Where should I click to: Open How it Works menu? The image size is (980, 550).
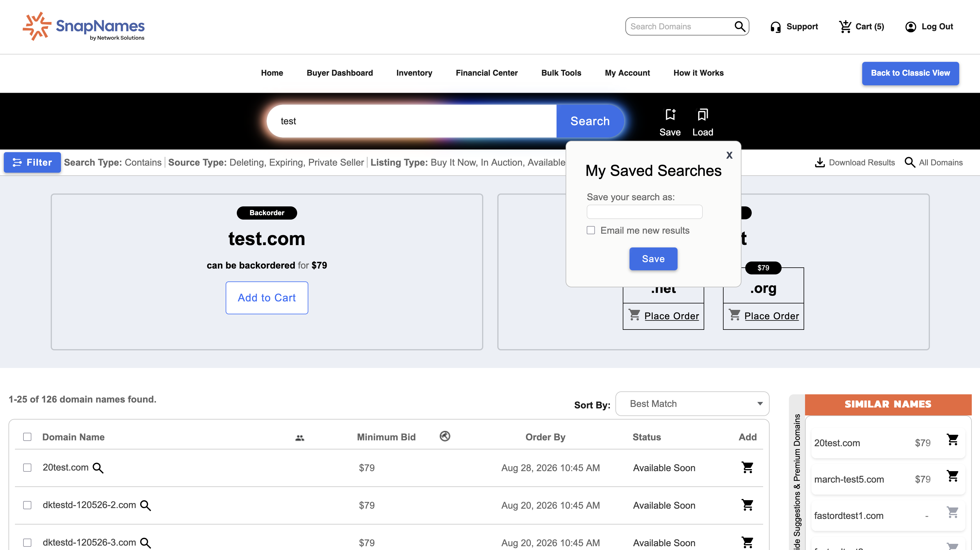click(698, 73)
